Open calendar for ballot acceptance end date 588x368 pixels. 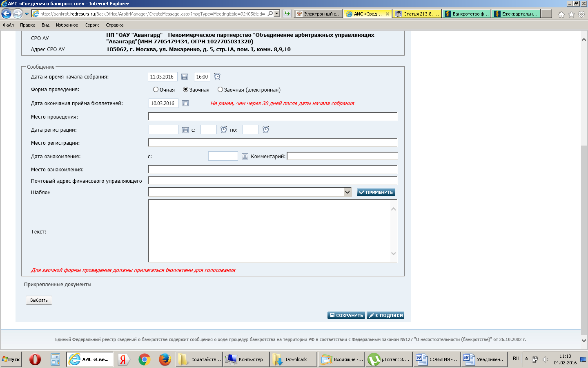tap(185, 103)
